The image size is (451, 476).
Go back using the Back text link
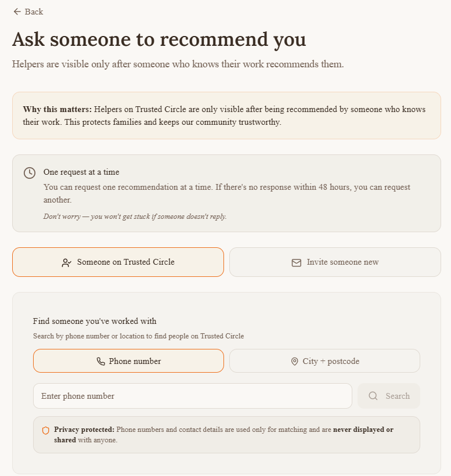click(34, 12)
